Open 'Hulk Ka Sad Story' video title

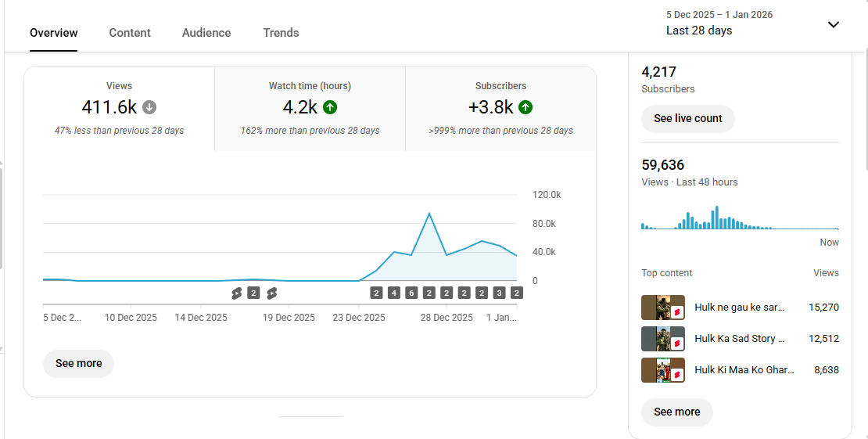tap(740, 339)
